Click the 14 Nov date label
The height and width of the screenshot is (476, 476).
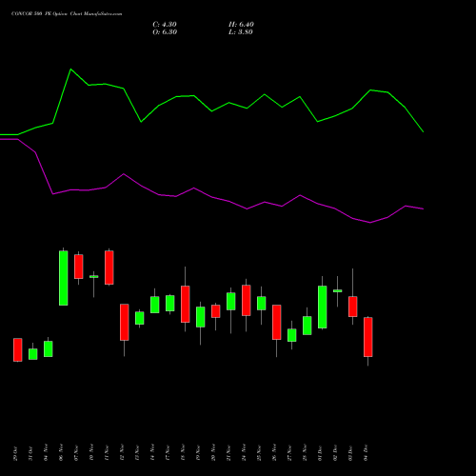pos(152,452)
